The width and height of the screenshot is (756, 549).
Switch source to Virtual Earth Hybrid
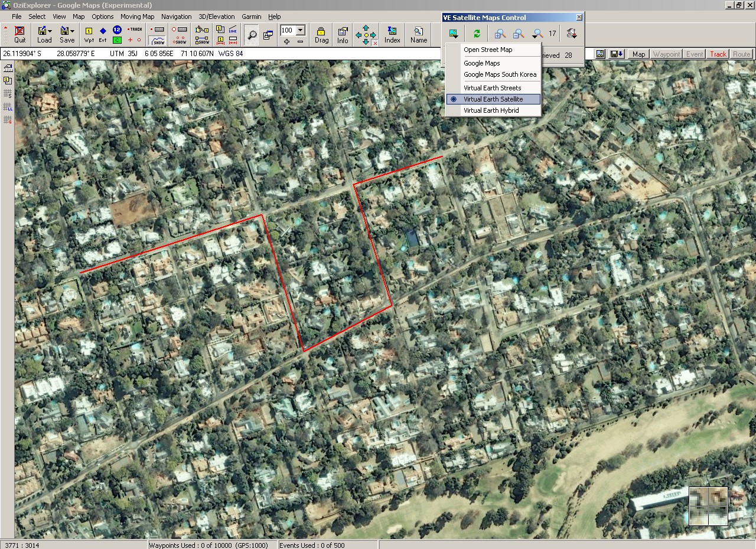click(492, 110)
